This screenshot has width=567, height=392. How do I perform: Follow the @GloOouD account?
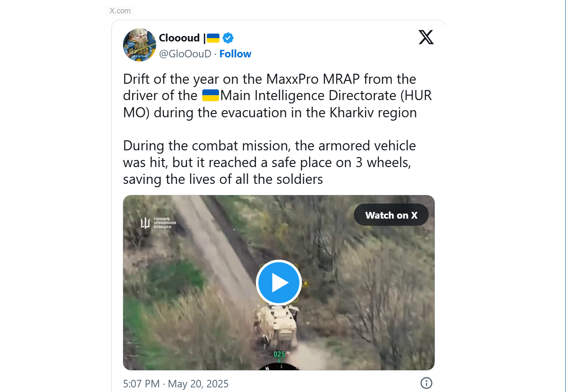pyautogui.click(x=235, y=54)
